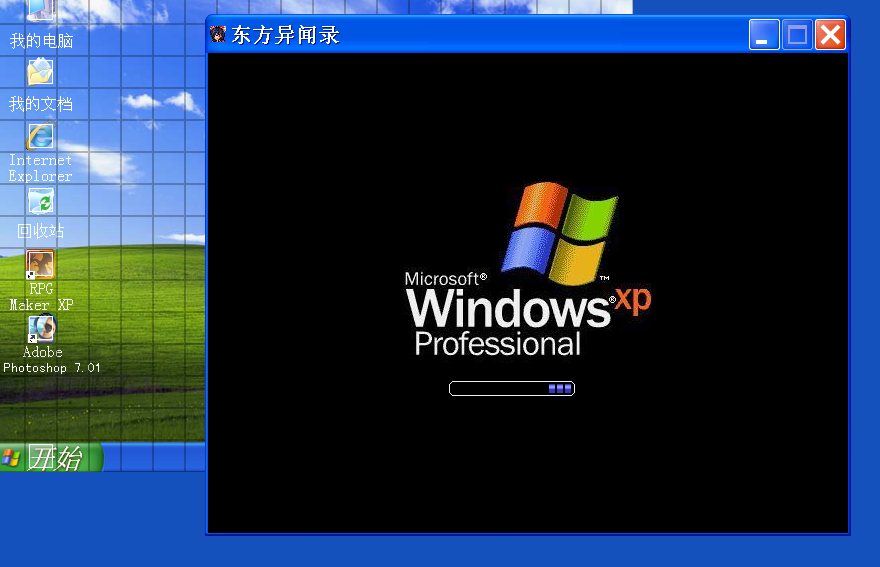Image resolution: width=880 pixels, height=567 pixels.
Task: Open the 我的电脑 desktop icon
Action: pyautogui.click(x=40, y=9)
